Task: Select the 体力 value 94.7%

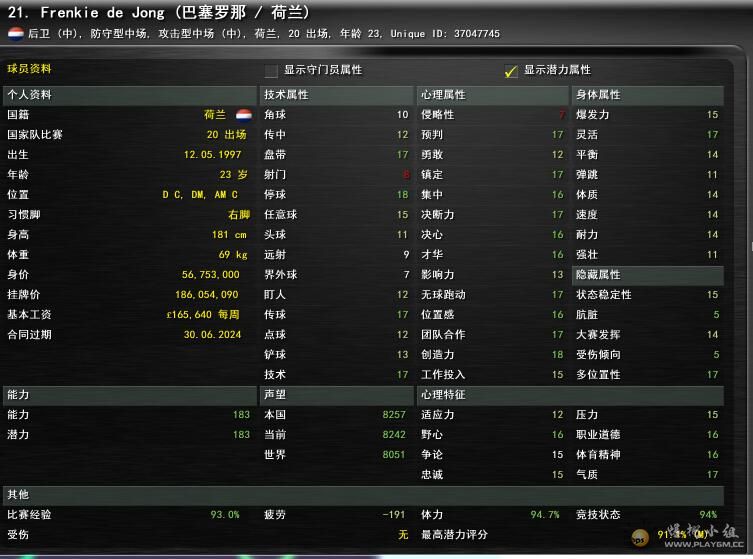Action: 545,515
